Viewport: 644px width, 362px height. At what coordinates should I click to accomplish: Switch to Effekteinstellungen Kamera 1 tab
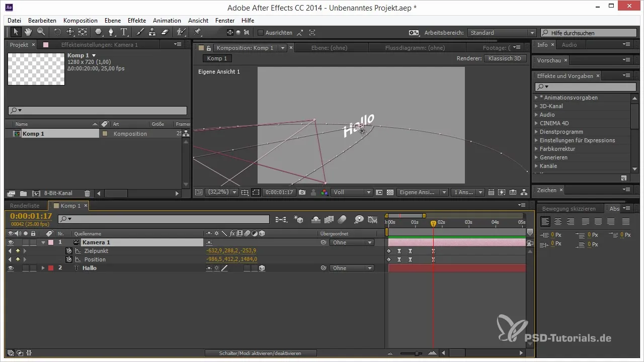tap(99, 45)
